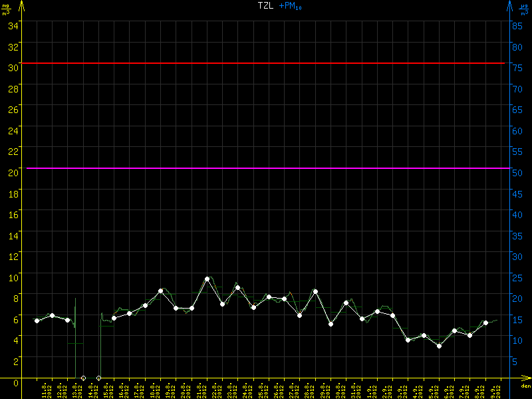This screenshot has height=399, width=532.
Task: Click the 9.9.2012 date label on x-axis
Action: click(x=500, y=390)
